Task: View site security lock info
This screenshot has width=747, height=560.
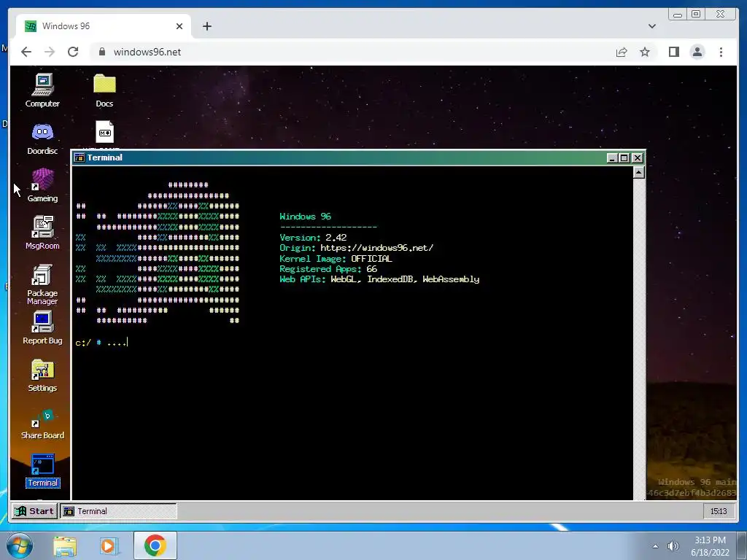Action: 101,52
